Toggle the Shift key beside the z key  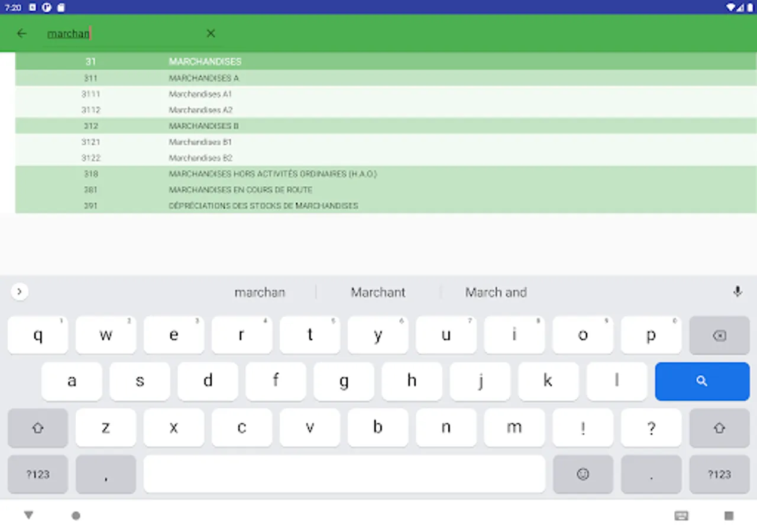point(38,427)
